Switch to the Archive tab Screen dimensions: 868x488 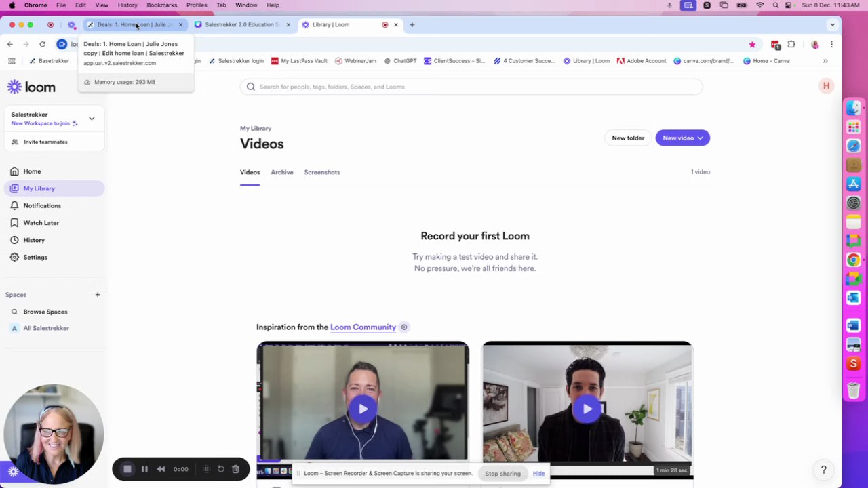point(282,172)
